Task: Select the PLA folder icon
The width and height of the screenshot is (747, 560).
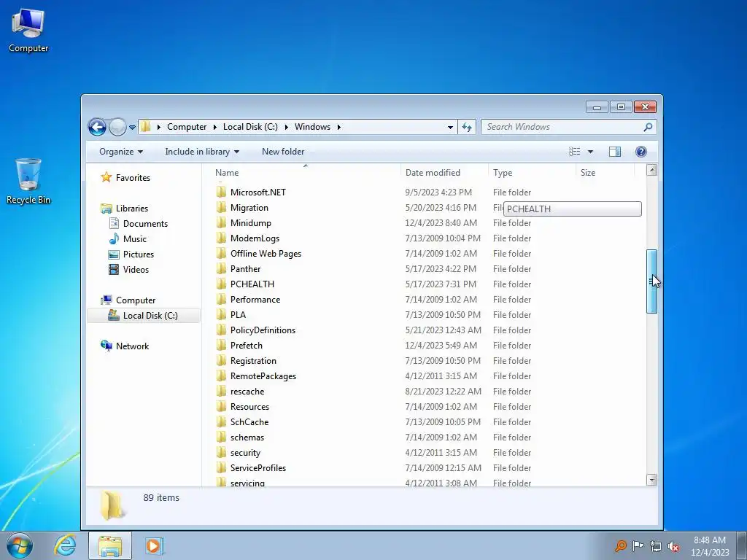Action: [x=221, y=315]
